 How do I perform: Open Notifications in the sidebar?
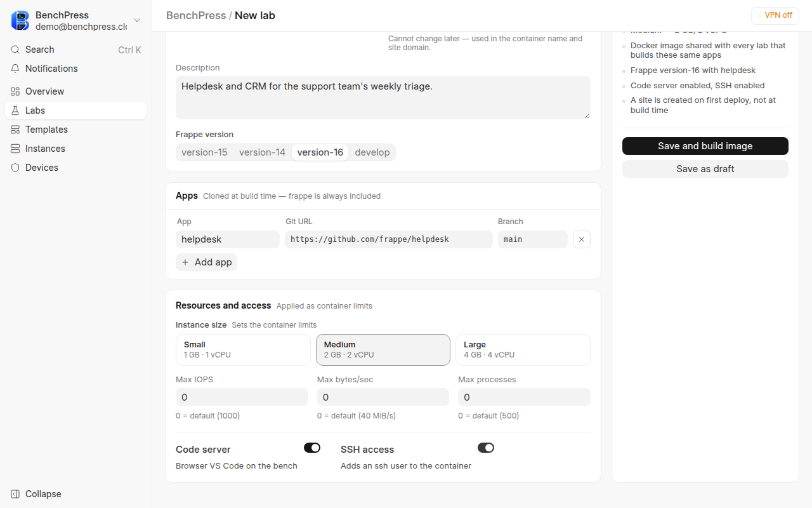(x=75, y=69)
